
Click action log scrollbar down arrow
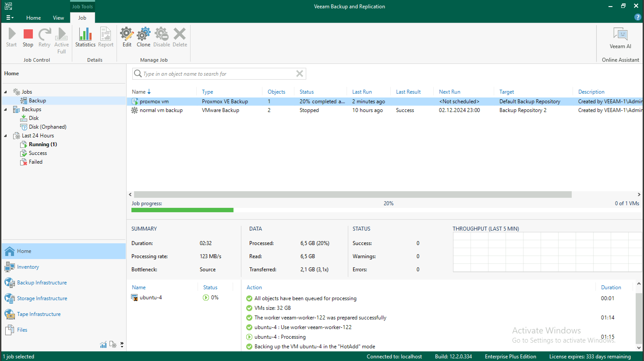[639, 347]
